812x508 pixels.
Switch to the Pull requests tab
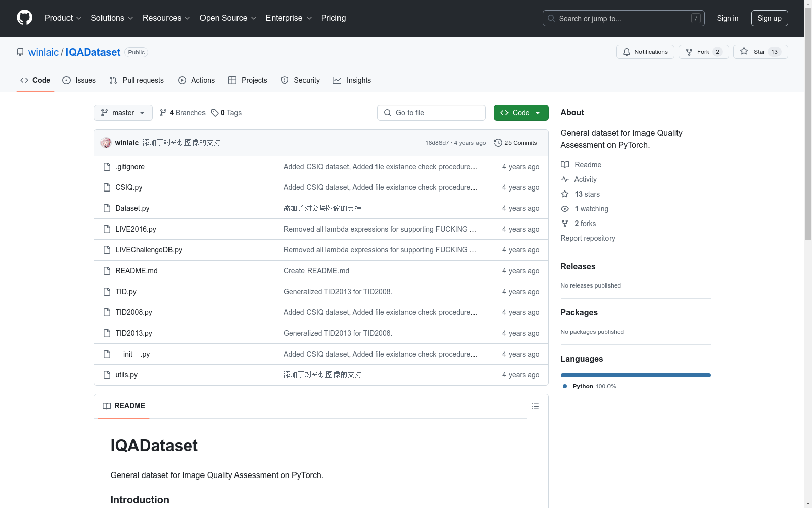(x=137, y=80)
